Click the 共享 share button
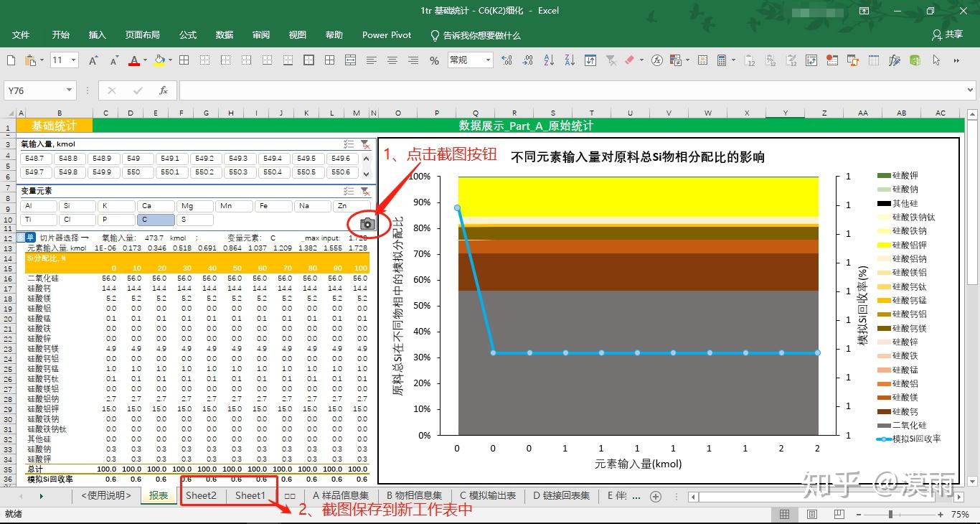The width and height of the screenshot is (980, 524). coord(947,34)
